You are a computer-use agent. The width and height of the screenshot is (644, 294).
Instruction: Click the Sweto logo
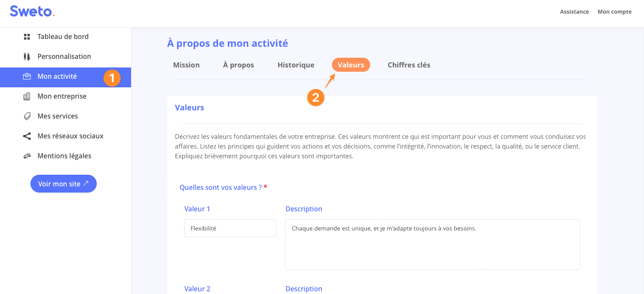tap(32, 11)
